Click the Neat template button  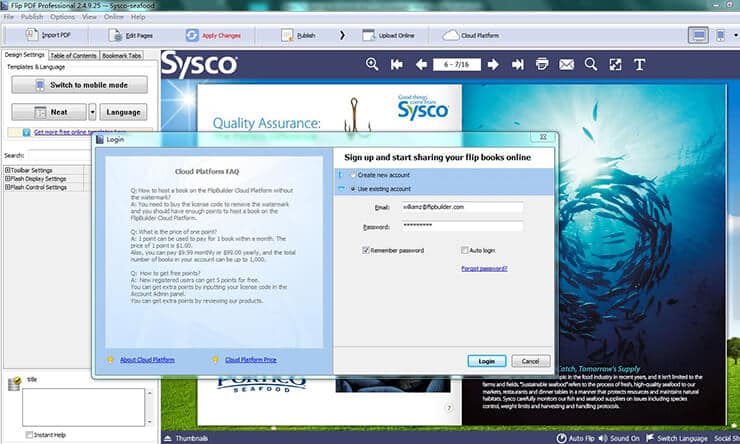pos(49,112)
